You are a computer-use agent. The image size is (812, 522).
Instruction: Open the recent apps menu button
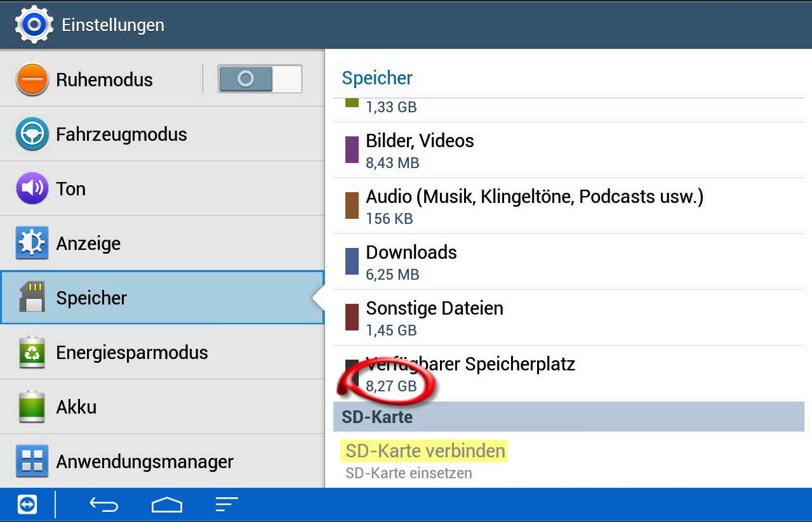[x=226, y=505]
